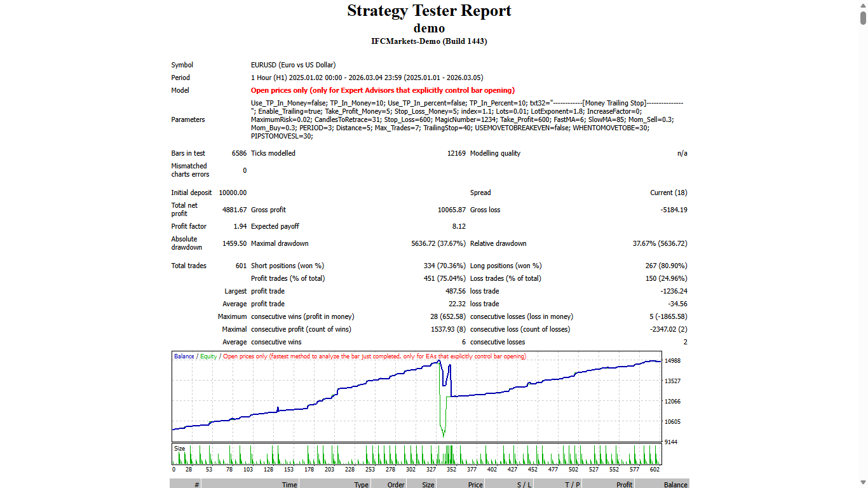The image size is (868, 488).
Task: Select the Size label above the volume histogram
Action: (x=179, y=447)
